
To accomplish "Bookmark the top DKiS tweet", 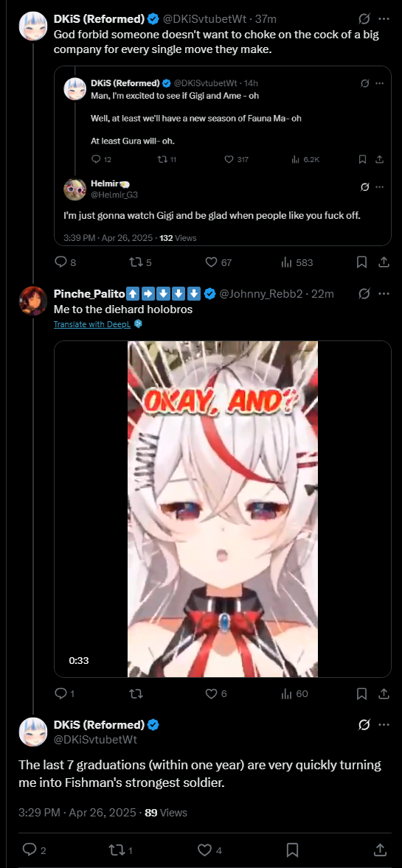I will click(x=361, y=262).
